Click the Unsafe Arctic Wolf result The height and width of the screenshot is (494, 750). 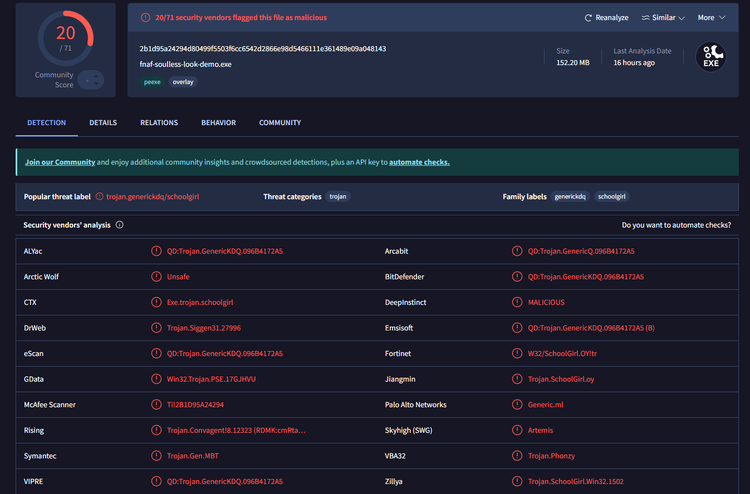178,277
